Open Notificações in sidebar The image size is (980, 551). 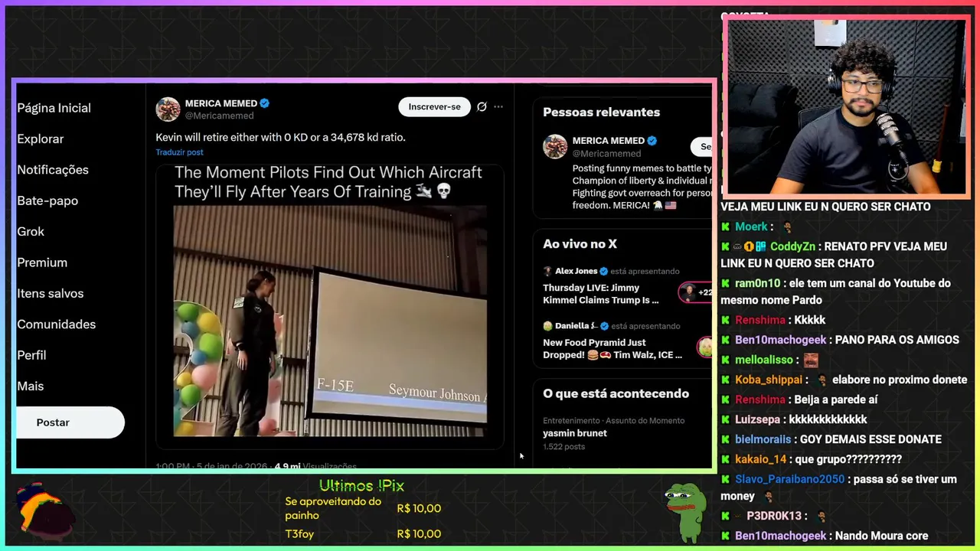pyautogui.click(x=53, y=170)
